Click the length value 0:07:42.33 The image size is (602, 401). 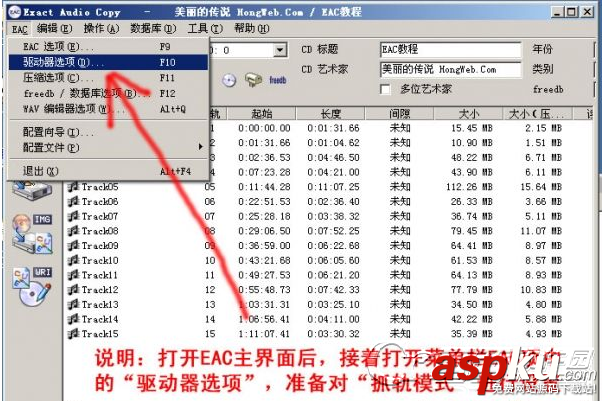pos(333,290)
